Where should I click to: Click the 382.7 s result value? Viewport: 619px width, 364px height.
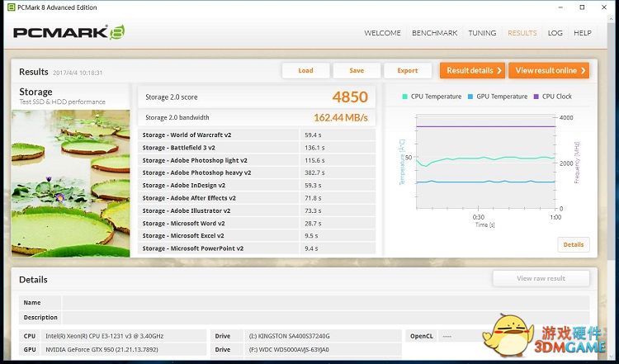coord(314,173)
